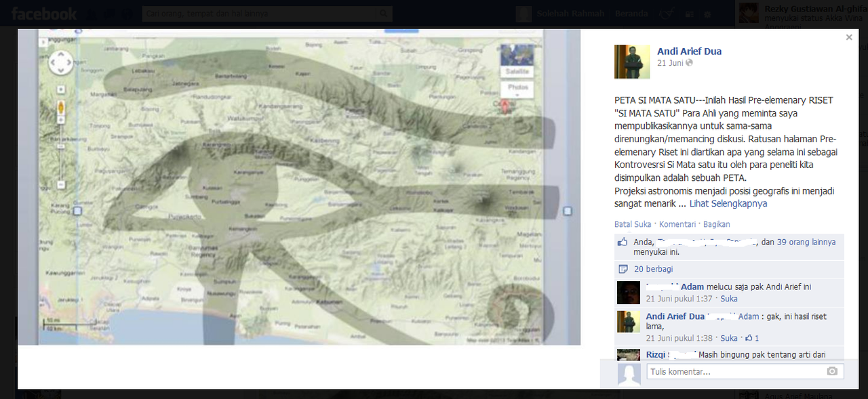
Task: Close the photo viewer with the X
Action: pyautogui.click(x=849, y=38)
